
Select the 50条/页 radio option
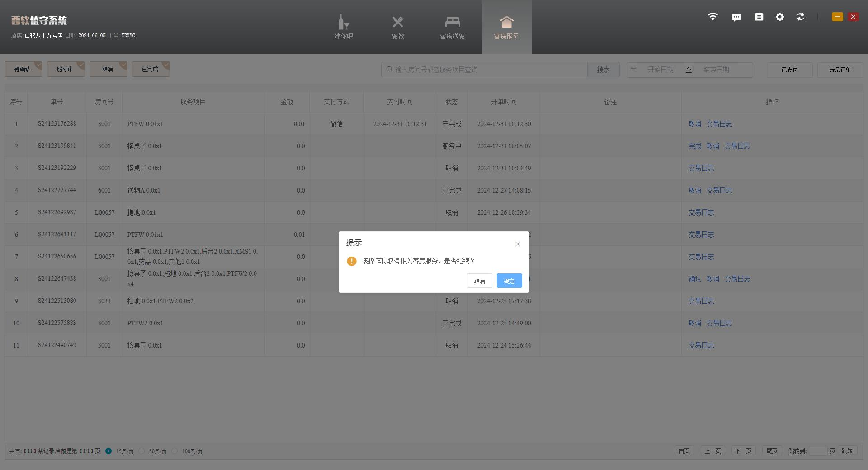click(142, 451)
